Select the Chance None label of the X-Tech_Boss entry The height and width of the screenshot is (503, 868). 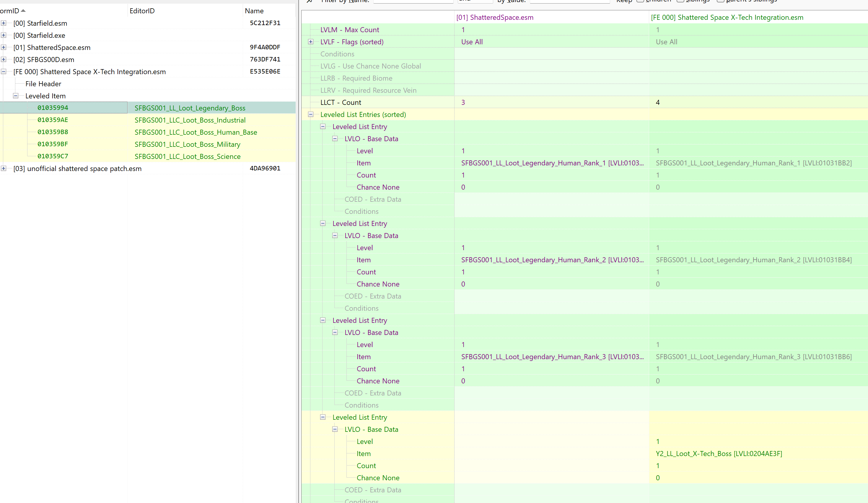tap(378, 478)
